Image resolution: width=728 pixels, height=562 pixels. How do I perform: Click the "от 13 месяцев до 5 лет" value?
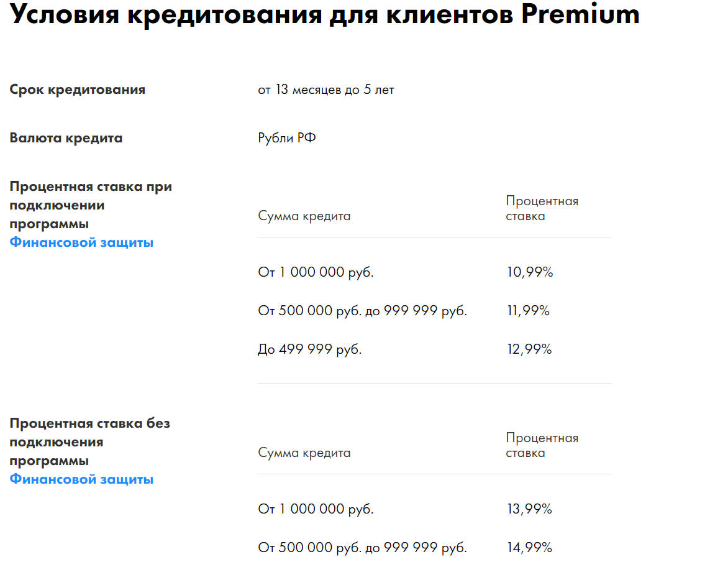[x=326, y=90]
